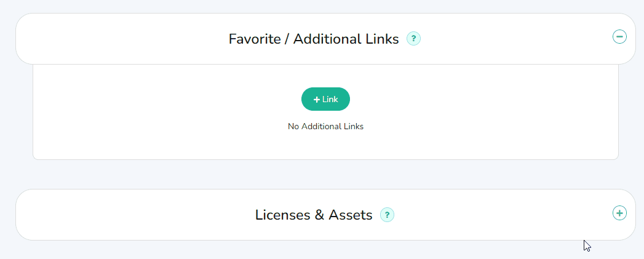Click the help icon beside Favorite / Additional Links

tap(413, 39)
